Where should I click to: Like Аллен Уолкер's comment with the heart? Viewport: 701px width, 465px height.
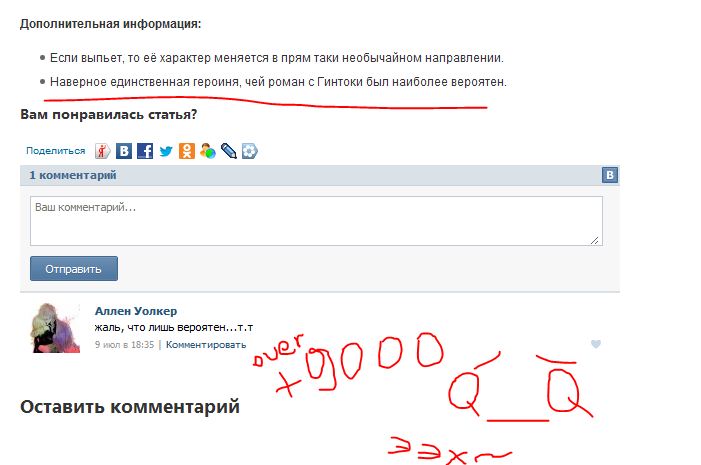(595, 344)
